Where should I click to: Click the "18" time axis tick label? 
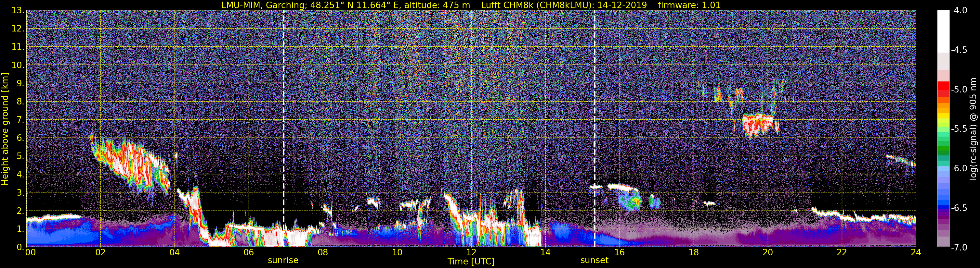(694, 252)
